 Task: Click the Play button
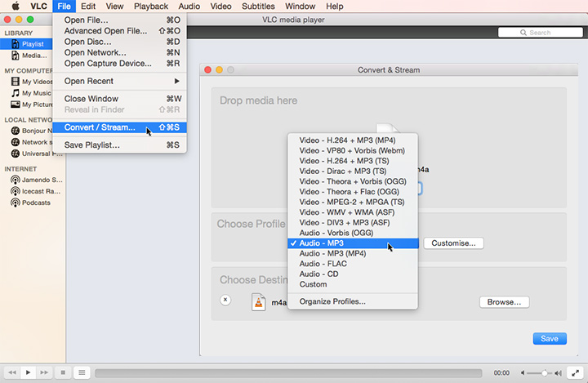(x=28, y=372)
